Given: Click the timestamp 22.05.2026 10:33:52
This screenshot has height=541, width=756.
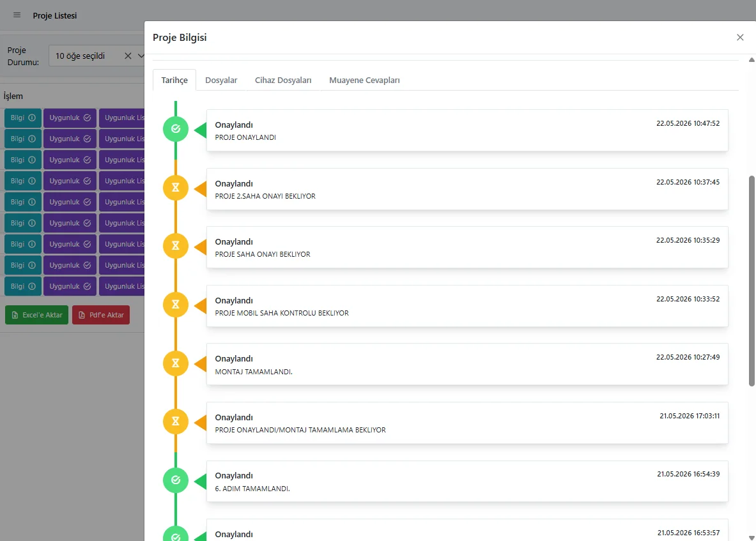Looking at the screenshot, I should (x=688, y=299).
